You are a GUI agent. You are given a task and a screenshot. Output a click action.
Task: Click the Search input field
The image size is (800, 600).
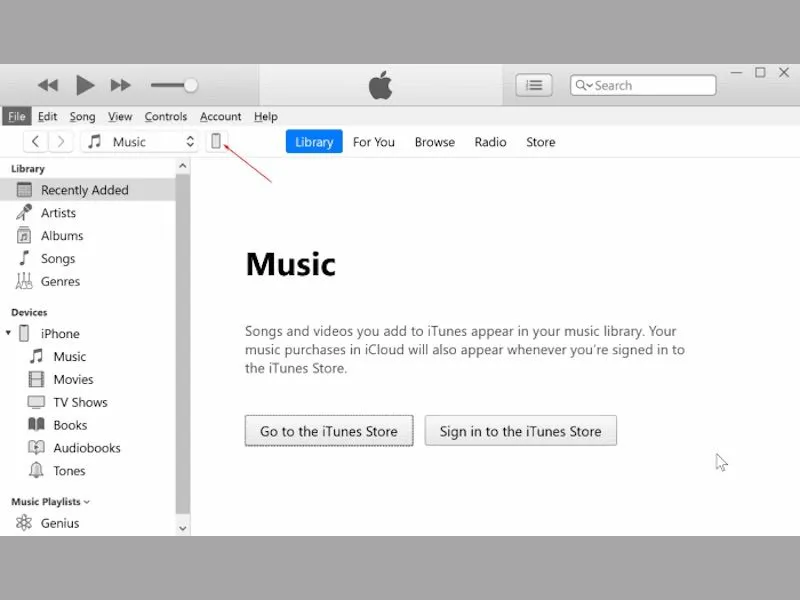643,85
